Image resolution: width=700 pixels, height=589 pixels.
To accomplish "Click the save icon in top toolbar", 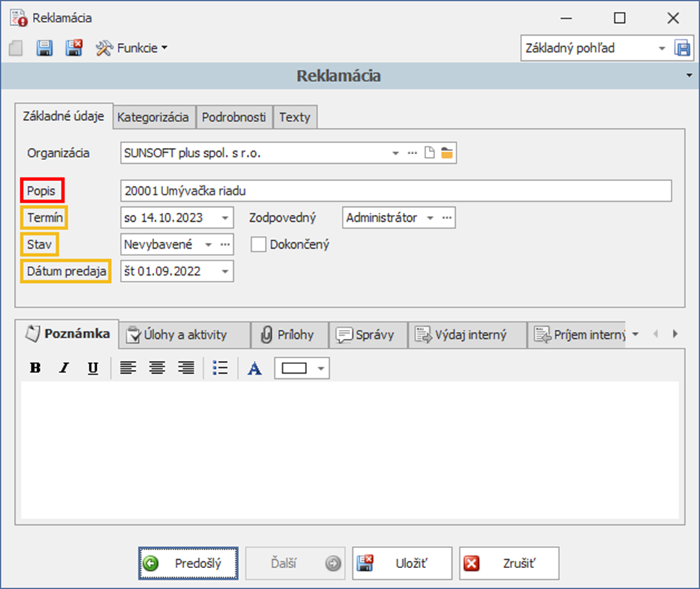I will point(45,48).
